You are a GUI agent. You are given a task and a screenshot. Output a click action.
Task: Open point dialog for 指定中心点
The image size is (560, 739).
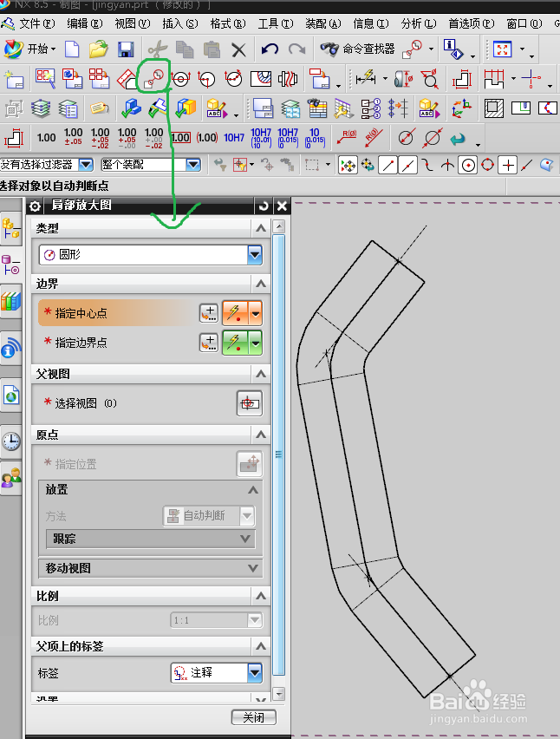[x=209, y=313]
